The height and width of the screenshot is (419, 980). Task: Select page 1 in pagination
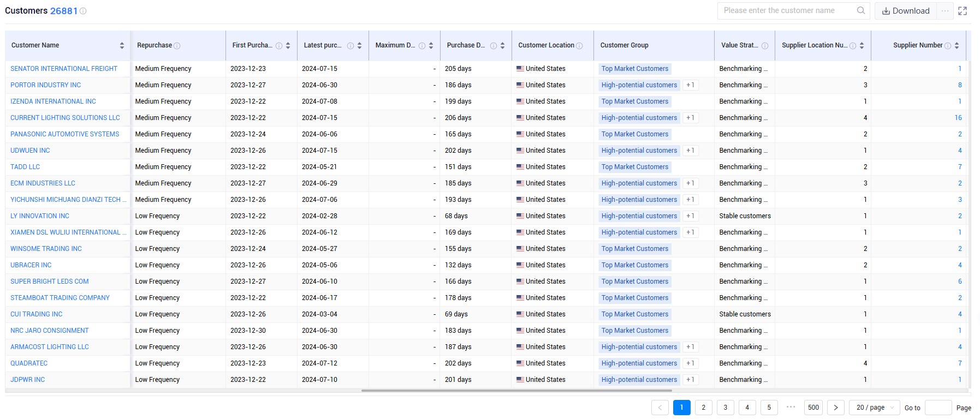coord(682,408)
